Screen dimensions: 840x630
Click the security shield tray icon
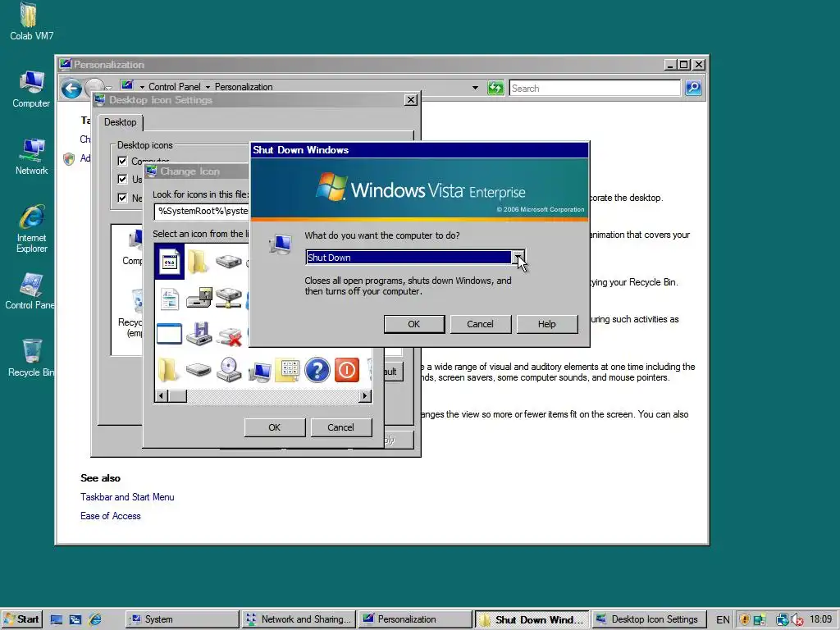[x=744, y=620]
